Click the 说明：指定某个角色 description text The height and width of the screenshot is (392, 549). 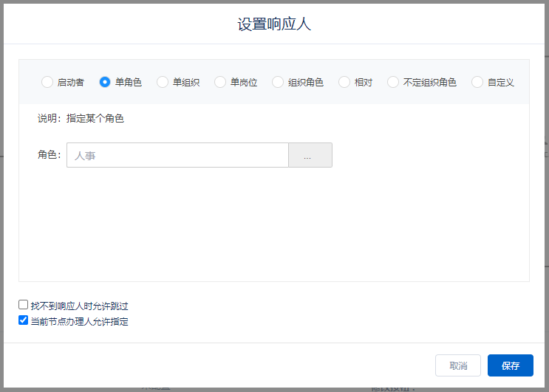[x=81, y=118]
